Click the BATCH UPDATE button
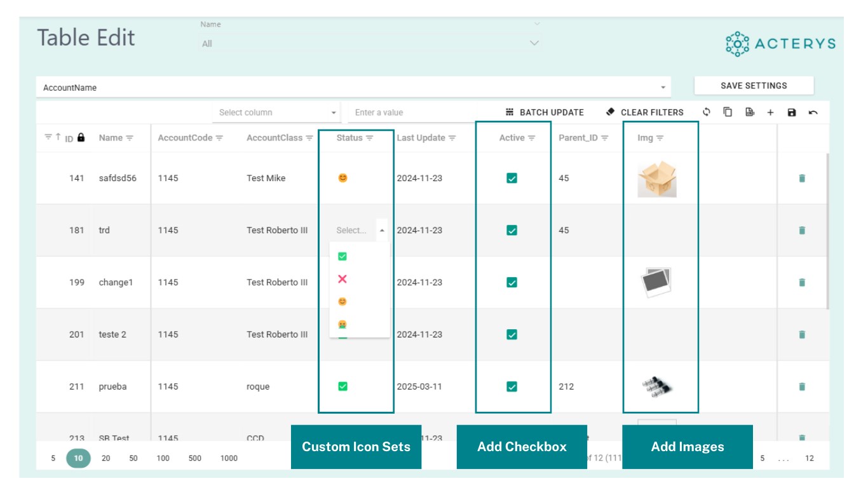The width and height of the screenshot is (868, 488). tap(545, 112)
